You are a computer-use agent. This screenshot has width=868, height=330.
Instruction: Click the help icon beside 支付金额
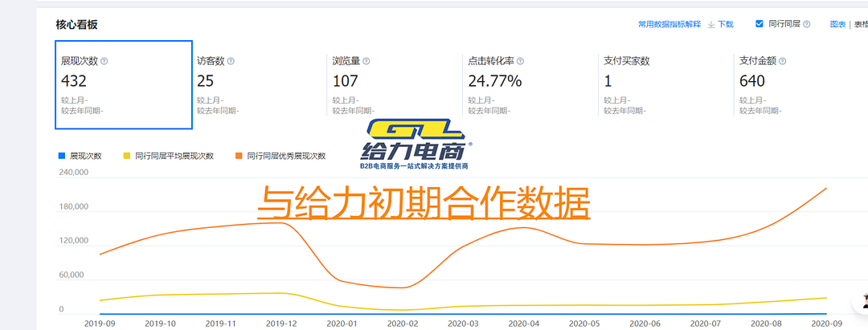[x=782, y=61]
